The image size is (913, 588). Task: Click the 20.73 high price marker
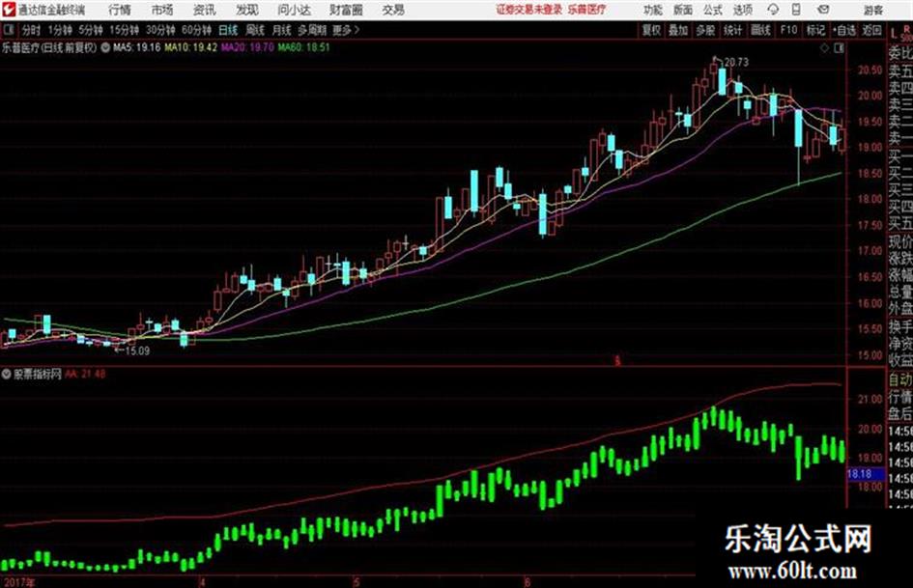coord(736,62)
